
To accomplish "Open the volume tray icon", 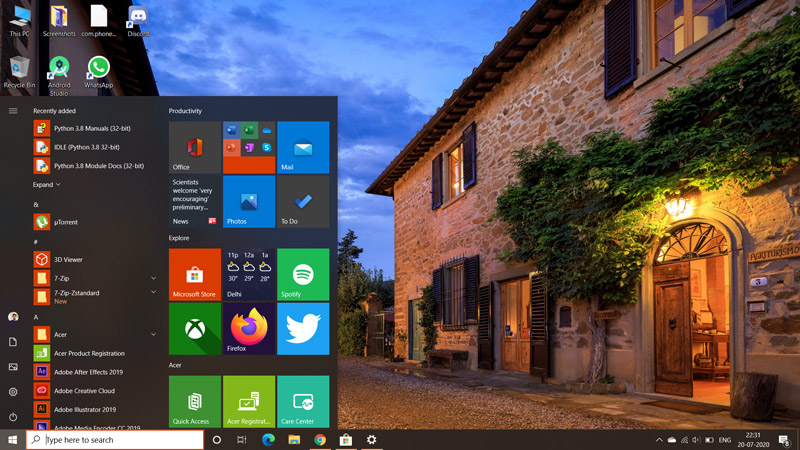I will coord(696,440).
